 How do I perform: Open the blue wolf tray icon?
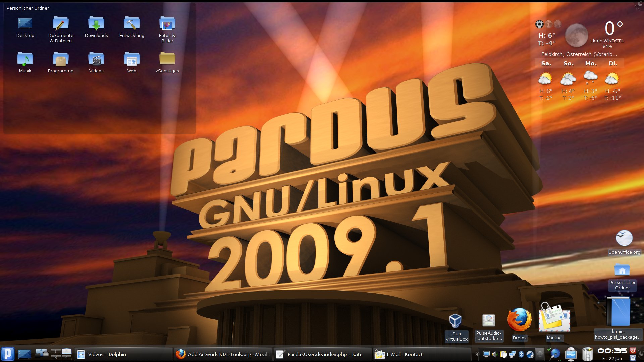[530, 354]
